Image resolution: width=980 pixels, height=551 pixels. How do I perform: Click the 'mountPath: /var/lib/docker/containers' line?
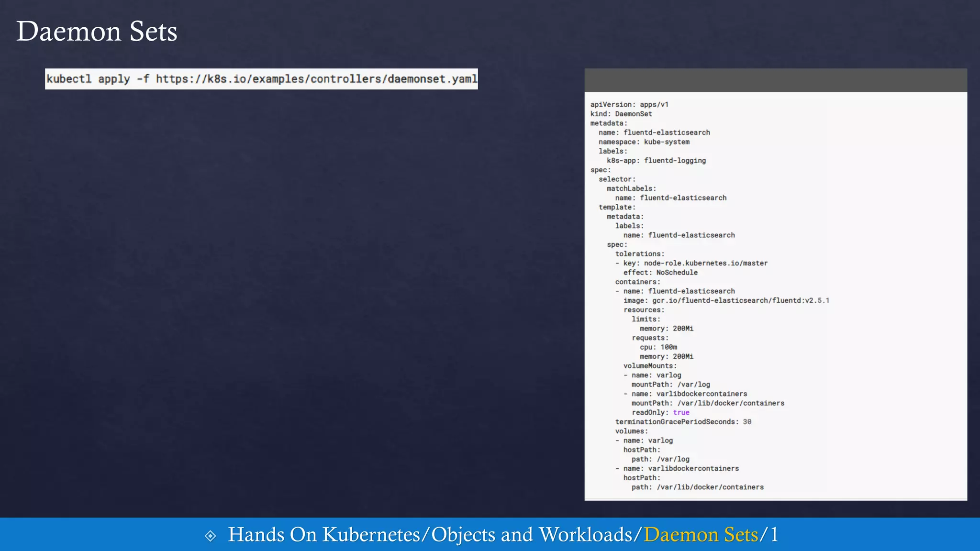pos(708,403)
